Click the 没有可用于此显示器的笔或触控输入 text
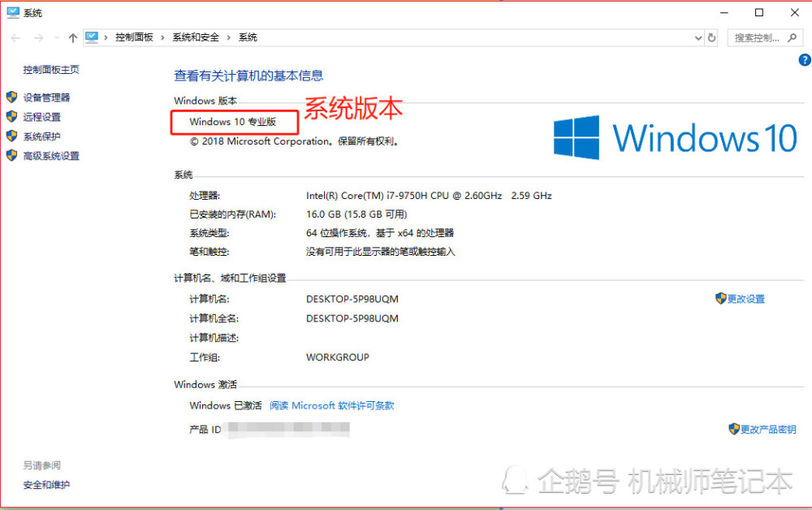The height and width of the screenshot is (510, 812). pos(381,252)
